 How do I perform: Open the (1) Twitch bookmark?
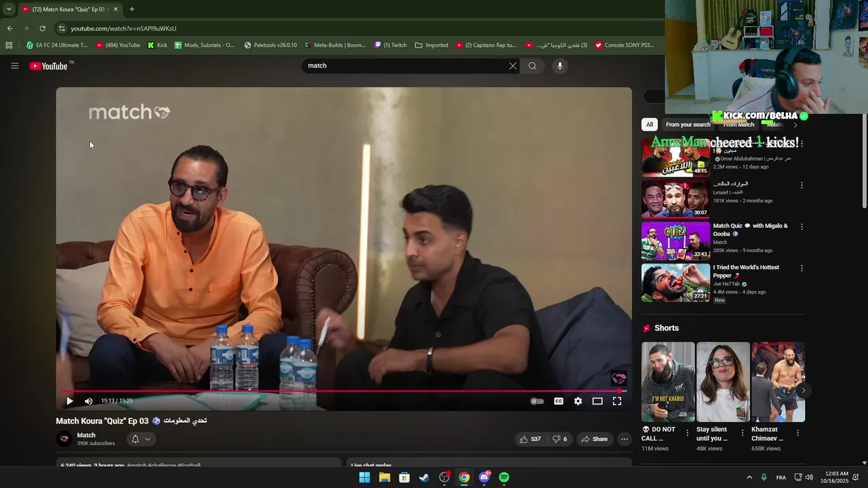tap(391, 45)
